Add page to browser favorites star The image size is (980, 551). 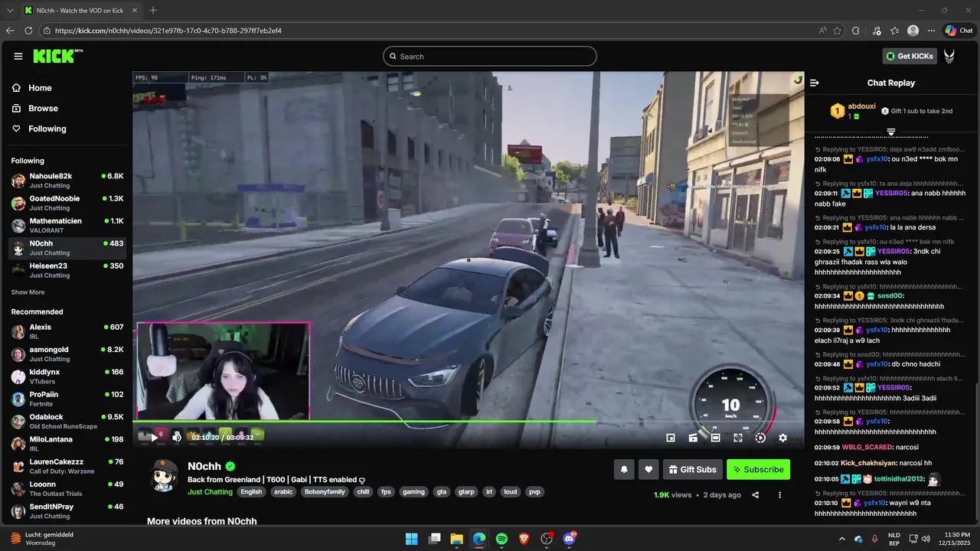pyautogui.click(x=837, y=31)
